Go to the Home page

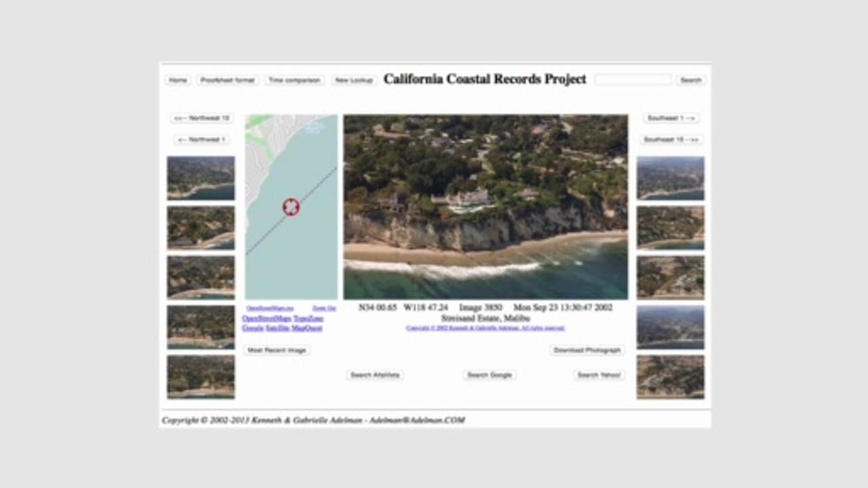click(x=178, y=80)
